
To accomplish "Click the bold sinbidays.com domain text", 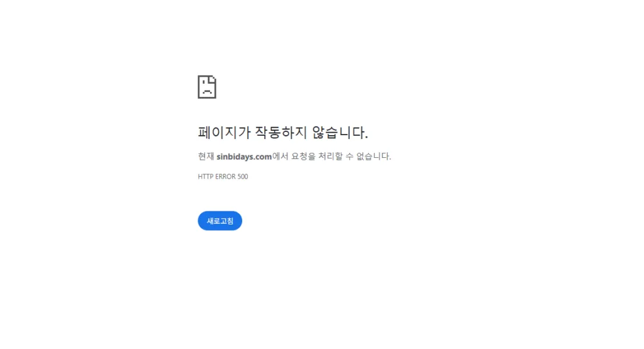I will pyautogui.click(x=244, y=157).
